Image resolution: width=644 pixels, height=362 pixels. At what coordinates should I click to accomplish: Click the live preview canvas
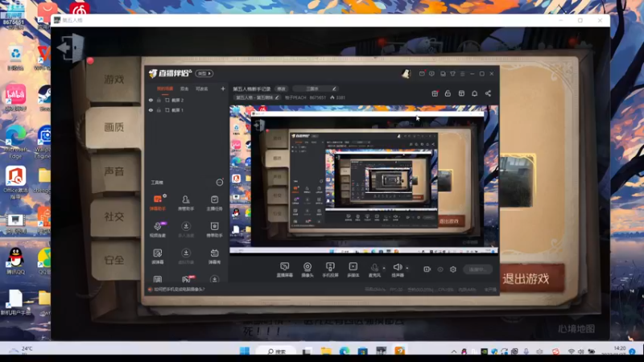pyautogui.click(x=364, y=179)
